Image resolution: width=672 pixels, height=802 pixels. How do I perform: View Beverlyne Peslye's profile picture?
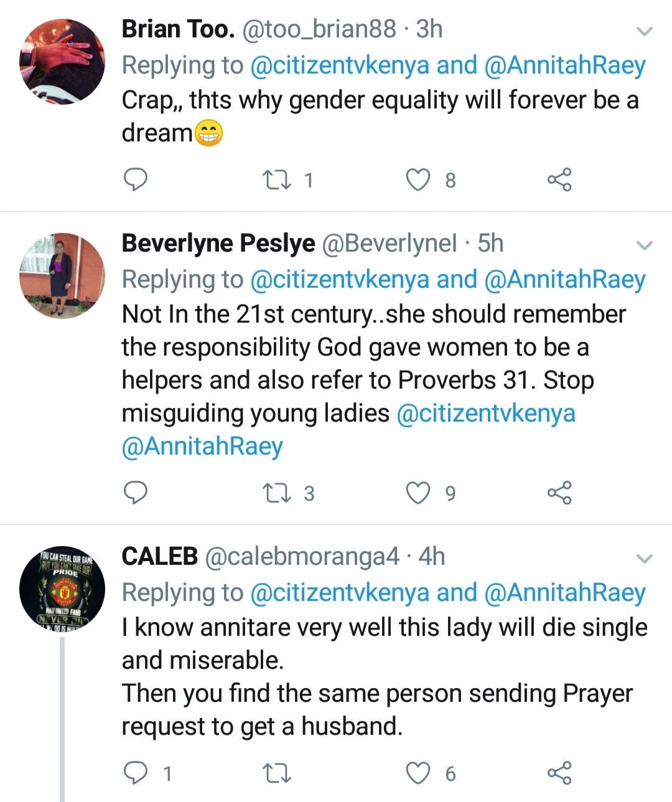tap(62, 276)
